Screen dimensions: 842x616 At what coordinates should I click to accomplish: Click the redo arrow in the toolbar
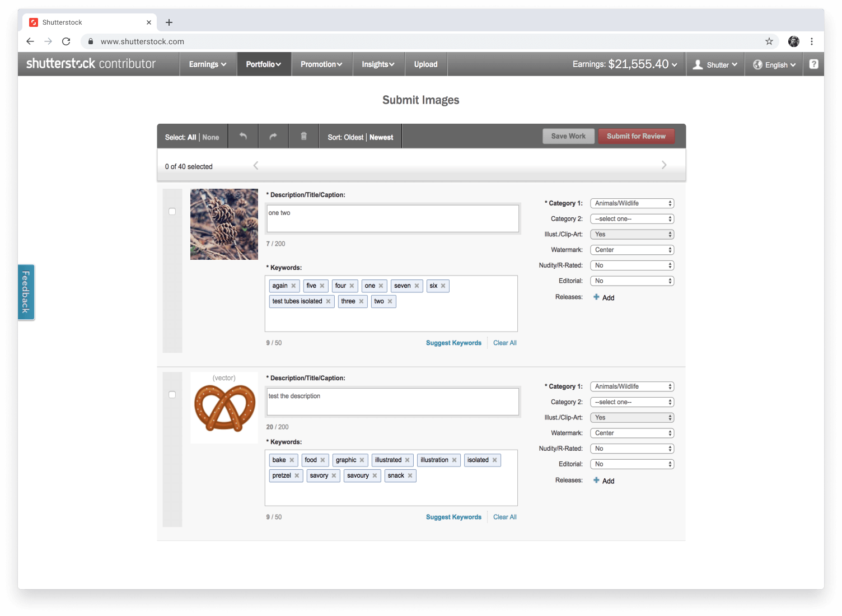click(273, 136)
